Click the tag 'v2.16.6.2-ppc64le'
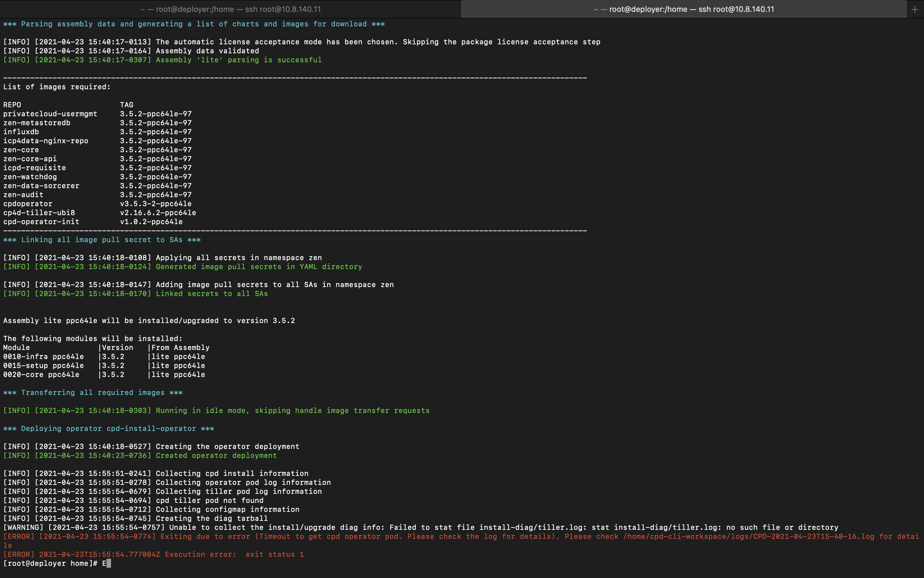 click(x=158, y=213)
